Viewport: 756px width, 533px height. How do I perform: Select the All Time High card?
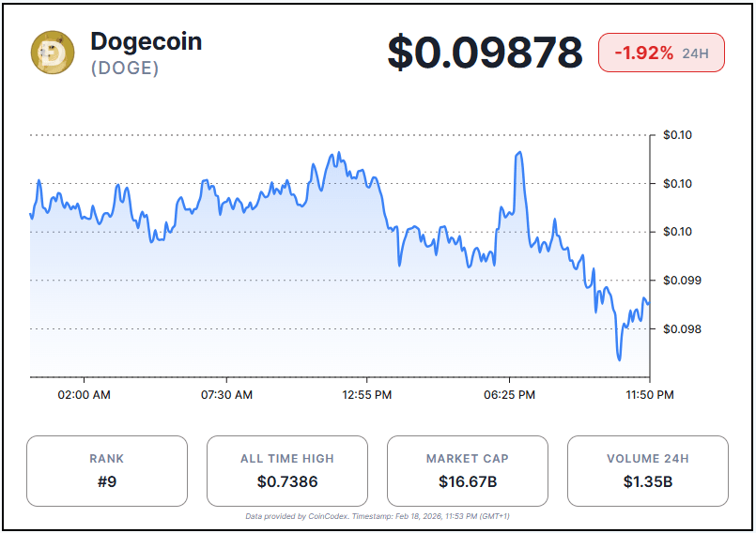pyautogui.click(x=286, y=471)
